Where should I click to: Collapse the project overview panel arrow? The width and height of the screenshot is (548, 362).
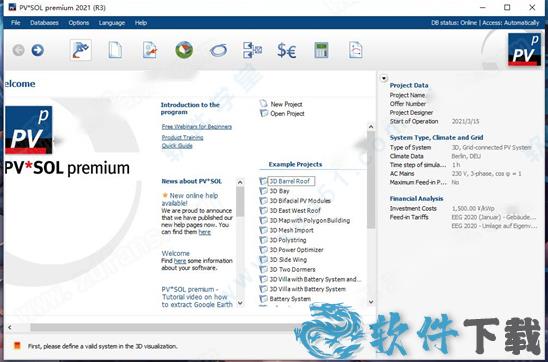[x=384, y=78]
